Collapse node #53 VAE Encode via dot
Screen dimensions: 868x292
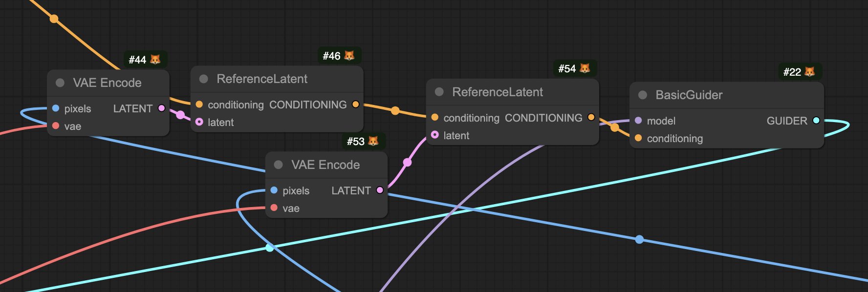(279, 165)
